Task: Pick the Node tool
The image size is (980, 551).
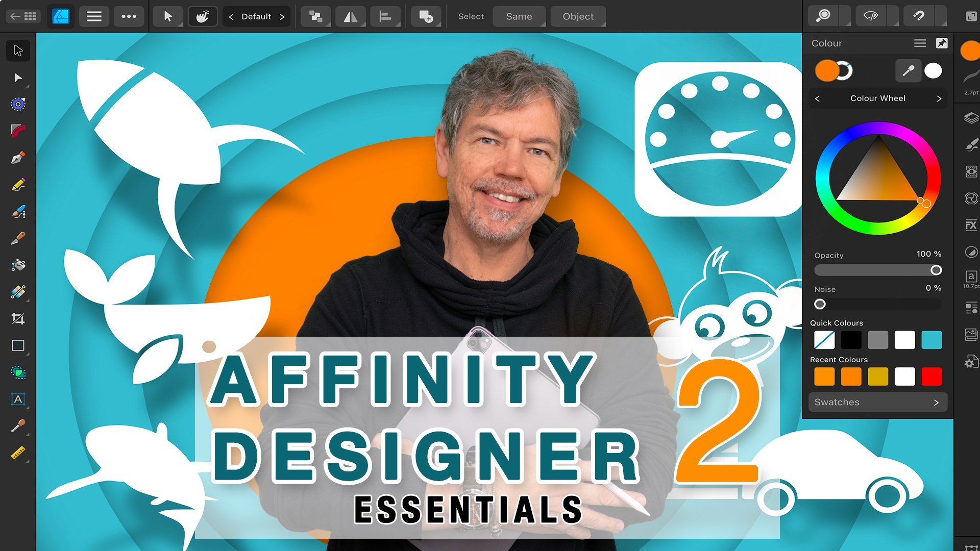Action: (x=18, y=78)
